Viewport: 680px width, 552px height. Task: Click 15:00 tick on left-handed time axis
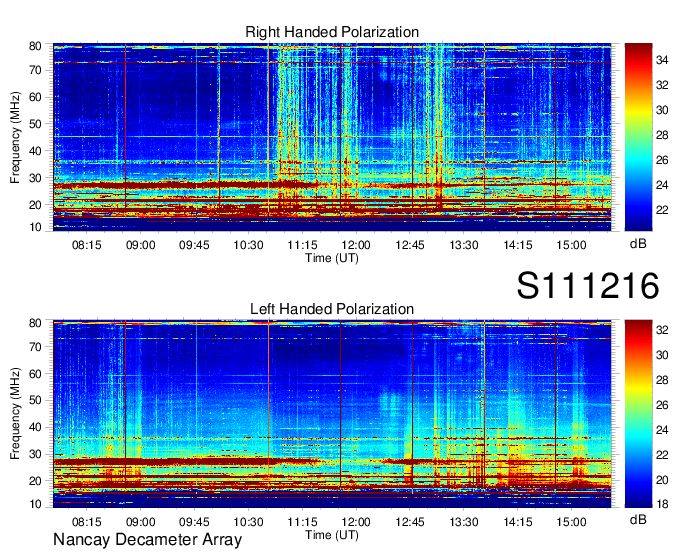click(x=572, y=522)
